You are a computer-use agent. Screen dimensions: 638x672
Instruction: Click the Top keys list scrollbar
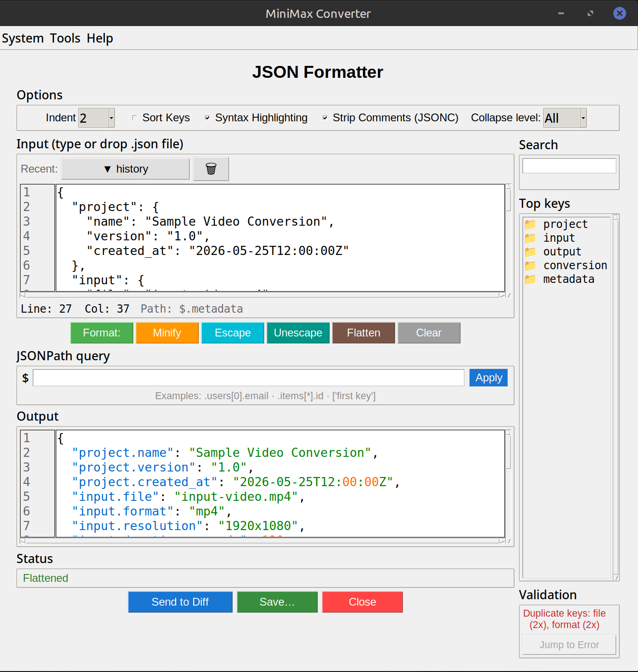(616, 397)
